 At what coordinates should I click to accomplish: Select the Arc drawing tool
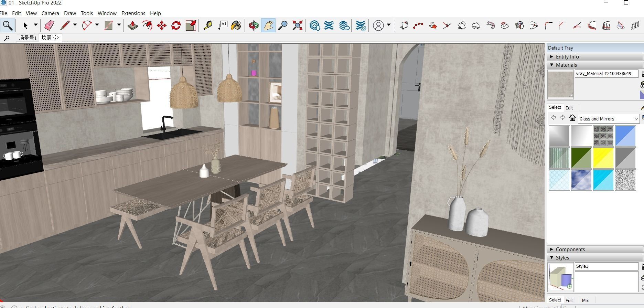[x=87, y=25]
